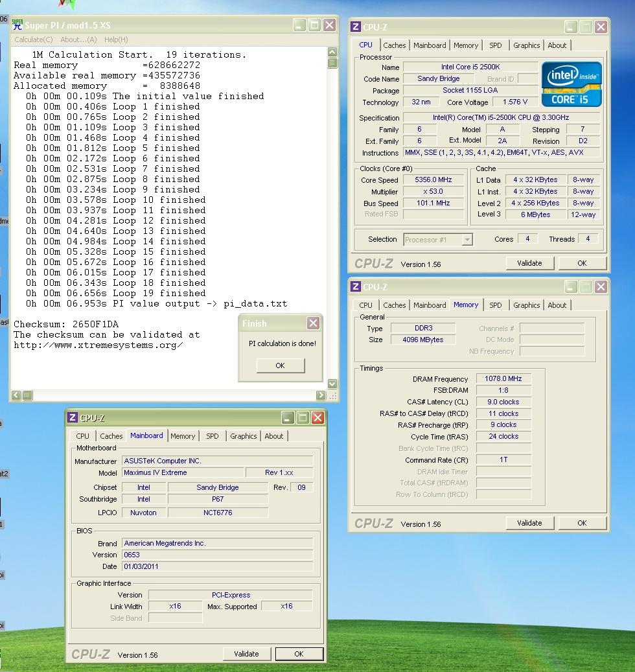Click the BIOS Version 0653 field
The image size is (635, 672).
218,555
